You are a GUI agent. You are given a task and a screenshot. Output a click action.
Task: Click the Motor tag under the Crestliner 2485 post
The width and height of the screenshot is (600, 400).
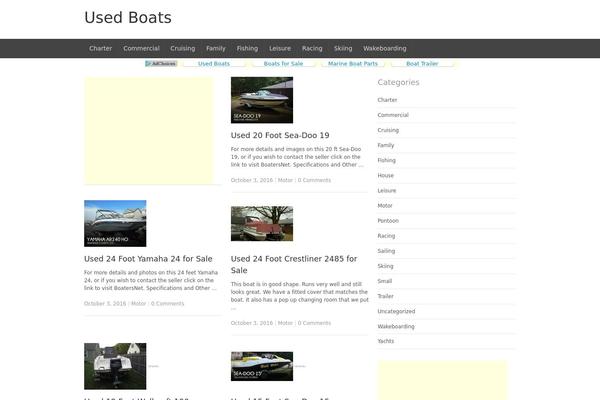coord(285,323)
